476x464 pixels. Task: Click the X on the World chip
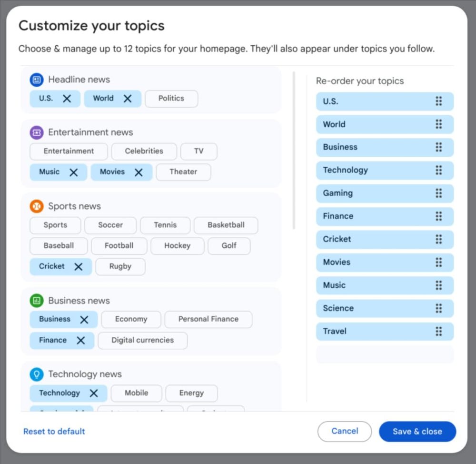coord(128,99)
